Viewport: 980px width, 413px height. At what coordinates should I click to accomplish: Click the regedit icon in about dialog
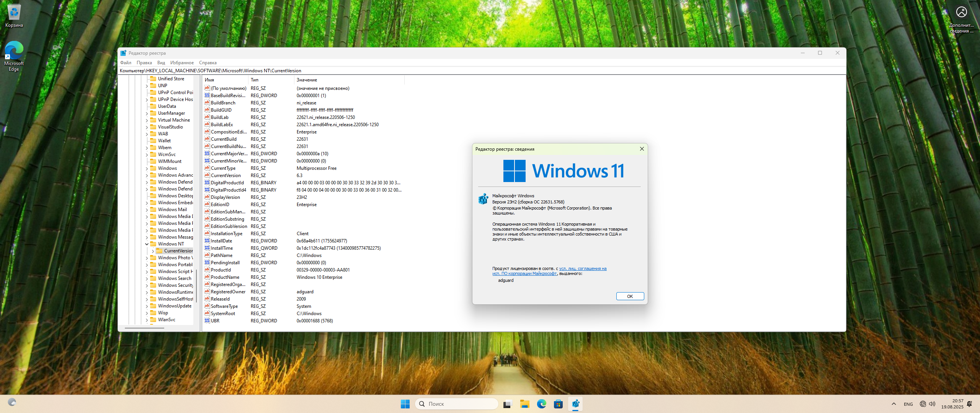tap(483, 199)
